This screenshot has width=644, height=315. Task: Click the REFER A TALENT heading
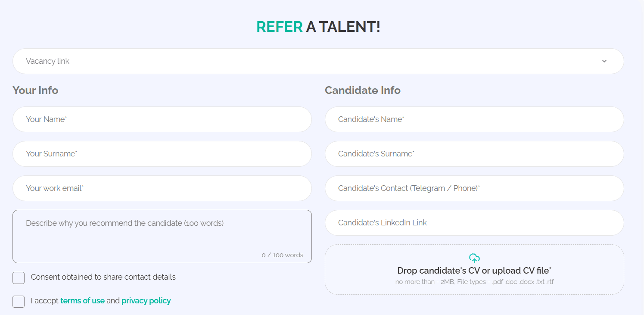click(318, 27)
